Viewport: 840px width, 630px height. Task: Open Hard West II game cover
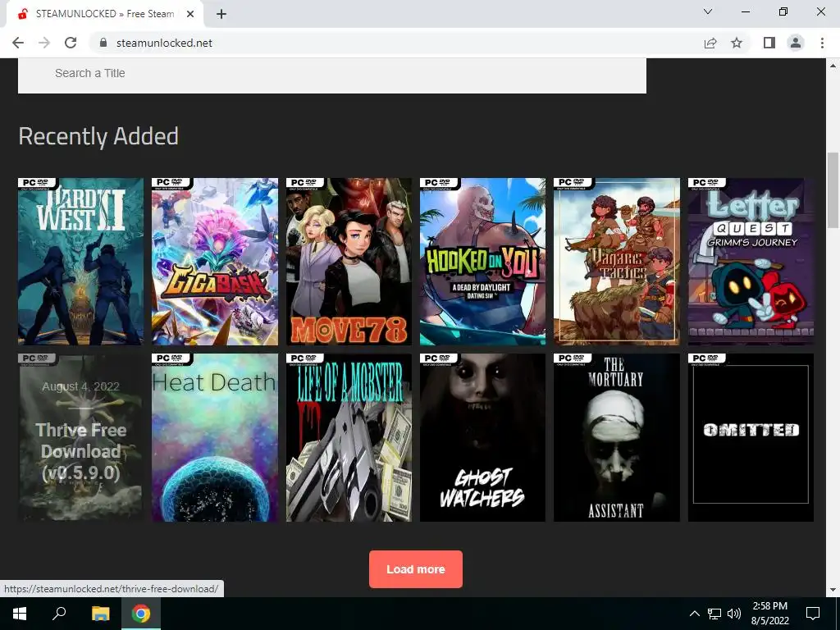click(x=81, y=262)
